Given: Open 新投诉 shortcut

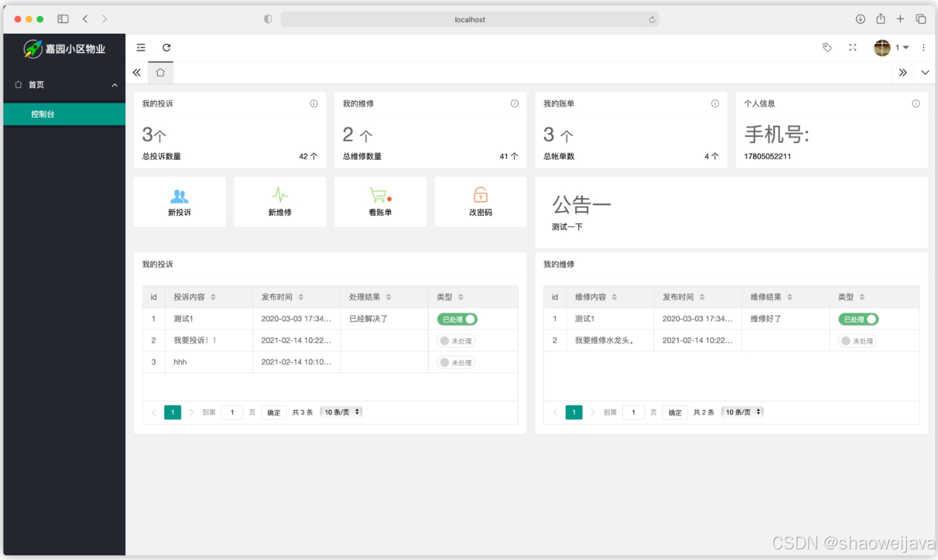Looking at the screenshot, I should pos(180,202).
